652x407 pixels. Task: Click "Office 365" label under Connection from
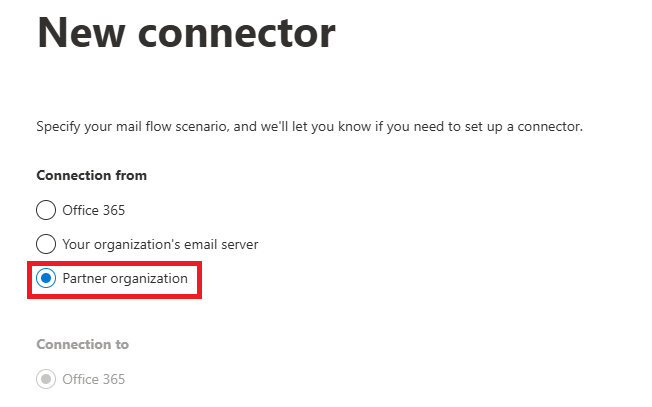point(93,210)
